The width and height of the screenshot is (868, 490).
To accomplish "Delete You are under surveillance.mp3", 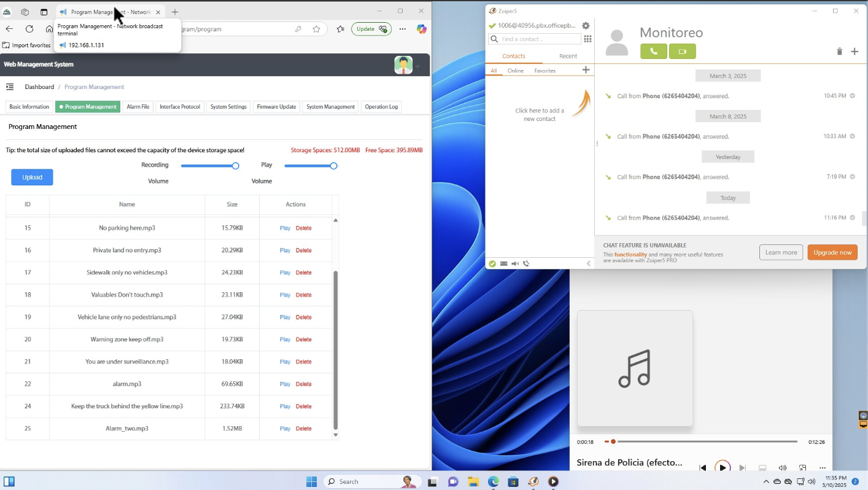I will tap(304, 362).
